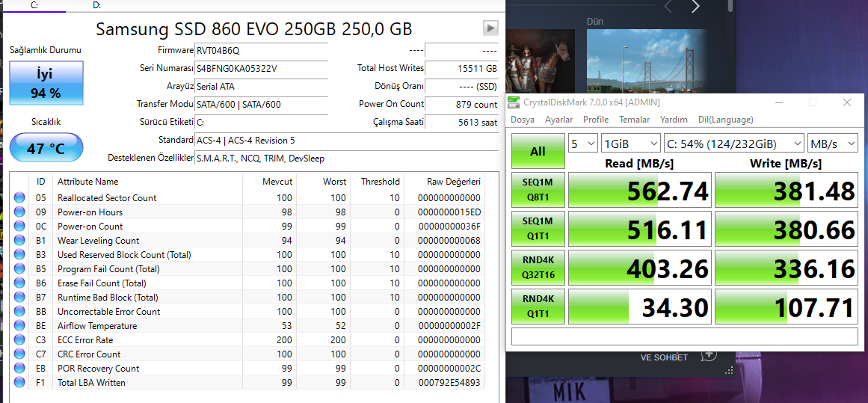The width and height of the screenshot is (868, 403).
Task: Click VE SOHBET in the background window
Action: click(x=664, y=357)
